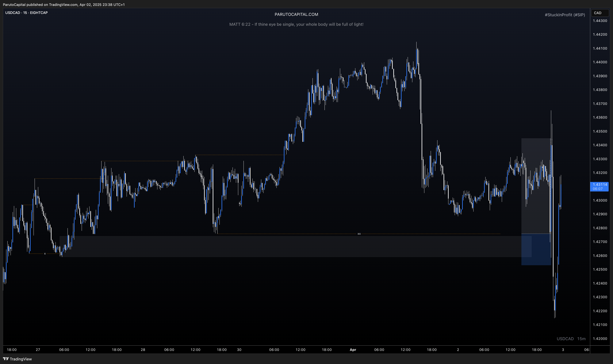Viewport: 613px width, 364px height.
Task: Click the 1.43000 price axis label
Action: click(600, 200)
